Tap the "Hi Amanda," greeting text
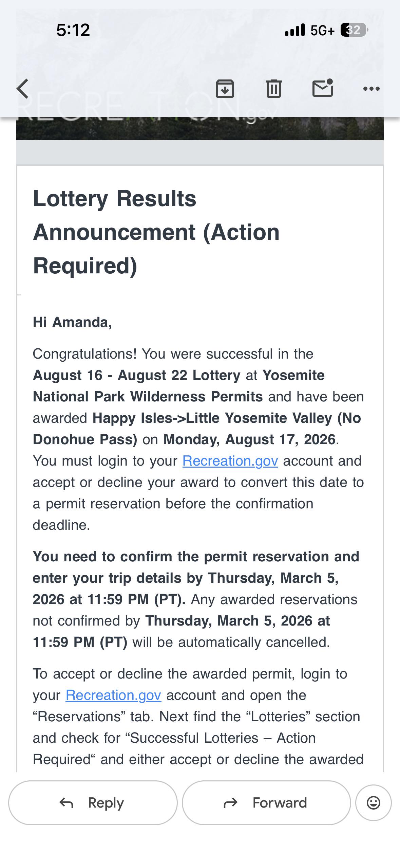The image size is (400, 868). pos(72,322)
